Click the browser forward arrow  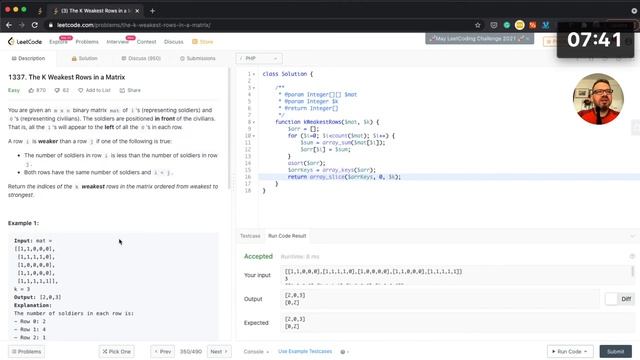click(x=22, y=25)
